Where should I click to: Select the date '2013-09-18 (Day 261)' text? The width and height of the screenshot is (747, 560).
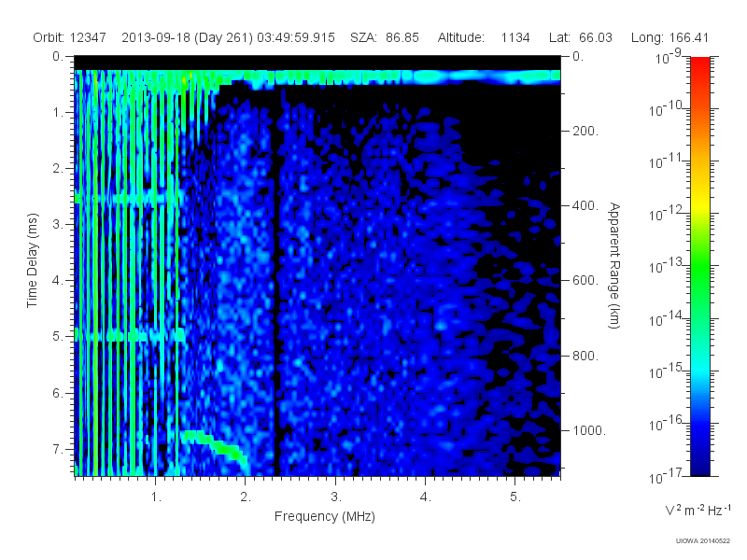[x=188, y=37]
